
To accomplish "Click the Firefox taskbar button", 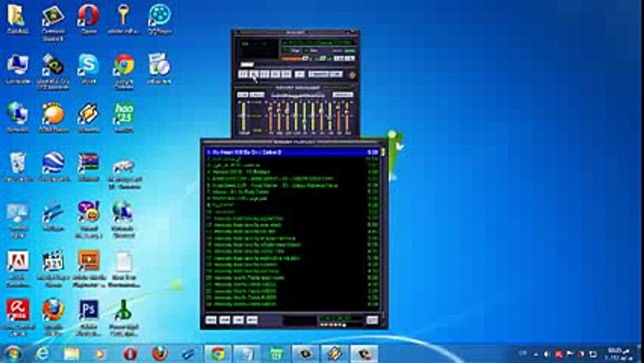I will (159, 353).
